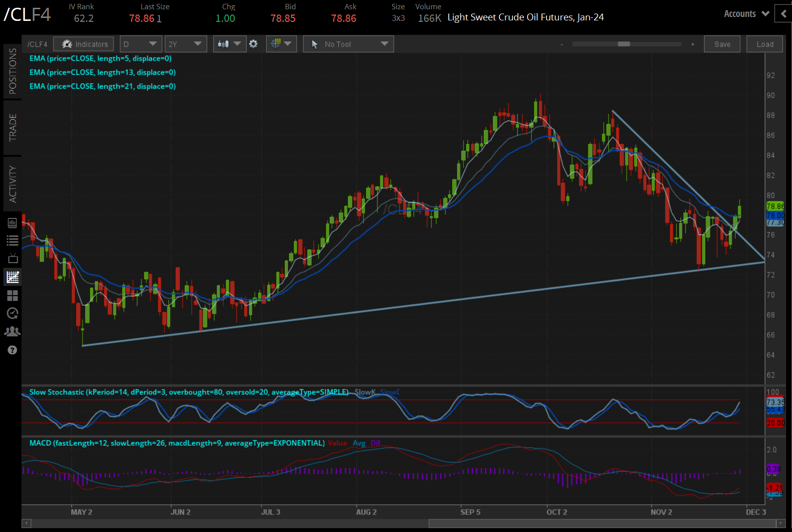Click the clock history icon

pos(13,313)
